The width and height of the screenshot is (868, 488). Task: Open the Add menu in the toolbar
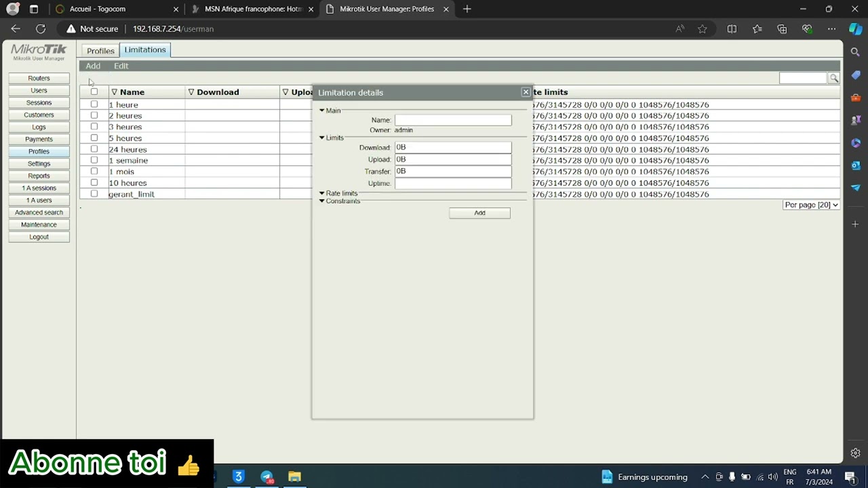click(x=93, y=66)
